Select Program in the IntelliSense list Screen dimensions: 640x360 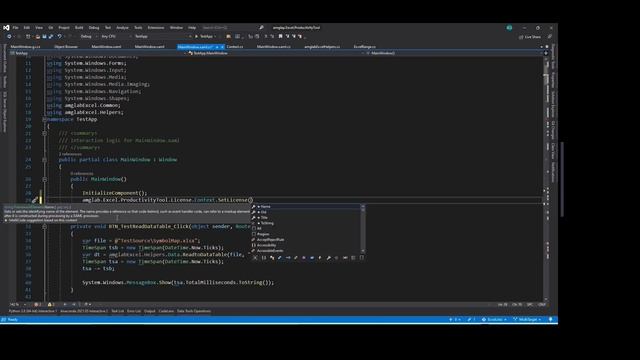[306, 234]
